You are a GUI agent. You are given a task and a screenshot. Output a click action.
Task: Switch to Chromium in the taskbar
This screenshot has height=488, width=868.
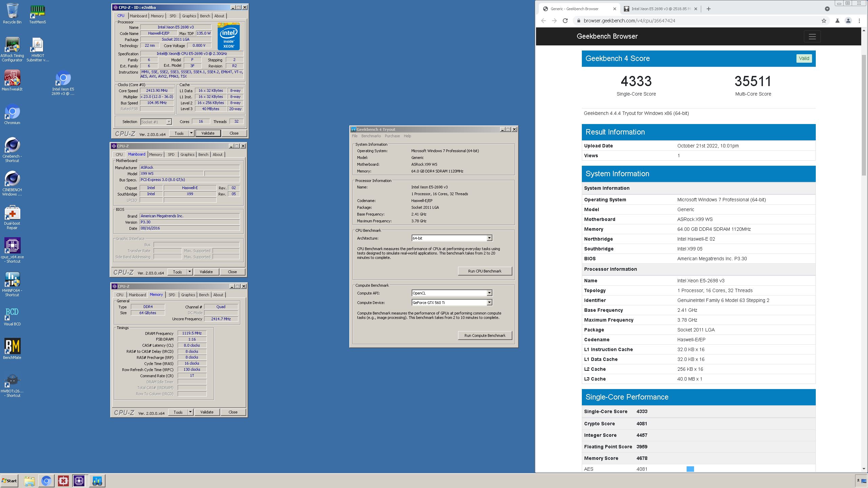pyautogui.click(x=46, y=481)
